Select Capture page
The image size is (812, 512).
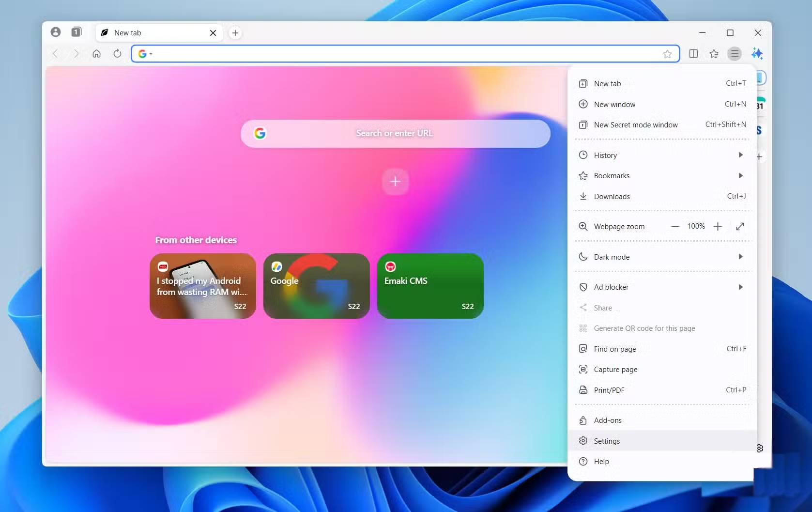point(662,370)
